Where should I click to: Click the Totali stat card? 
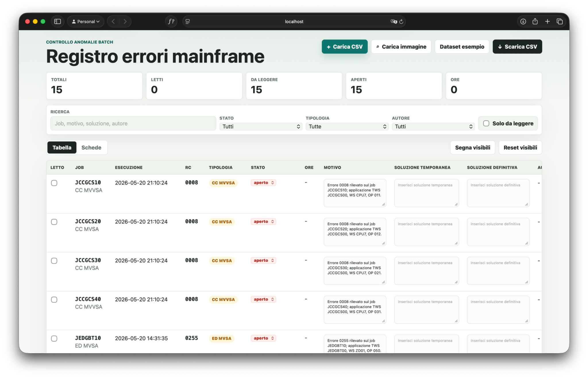[x=94, y=86]
